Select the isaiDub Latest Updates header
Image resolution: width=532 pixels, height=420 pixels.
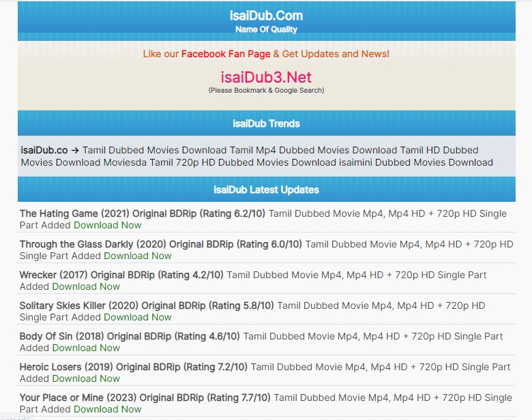(266, 190)
